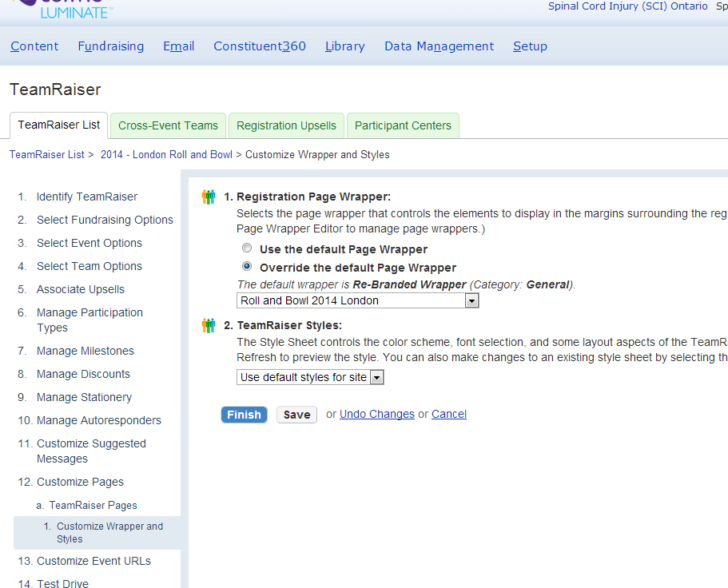Click TeamRaiser List breadcrumb link
Screen dimensions: 728x588
click(x=47, y=154)
